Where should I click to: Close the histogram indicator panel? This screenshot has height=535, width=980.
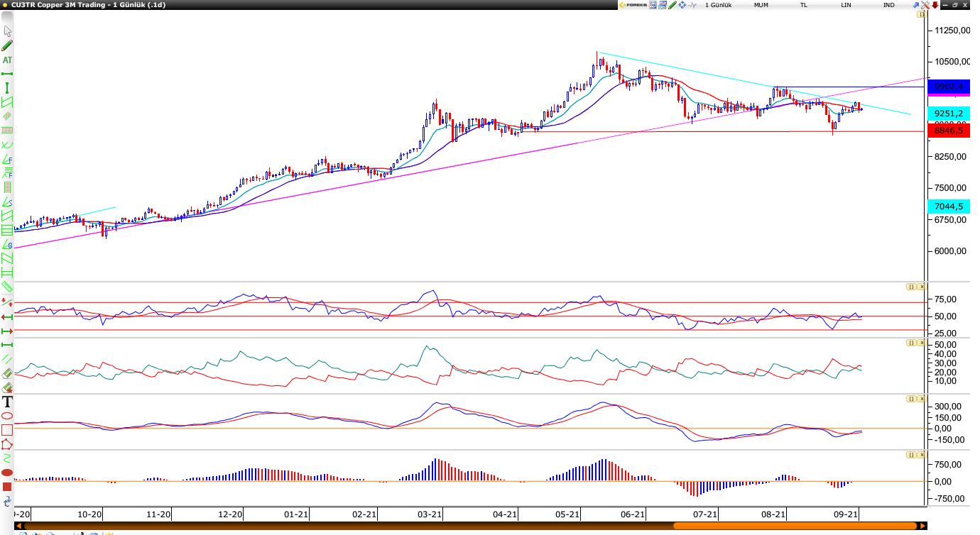(x=922, y=455)
